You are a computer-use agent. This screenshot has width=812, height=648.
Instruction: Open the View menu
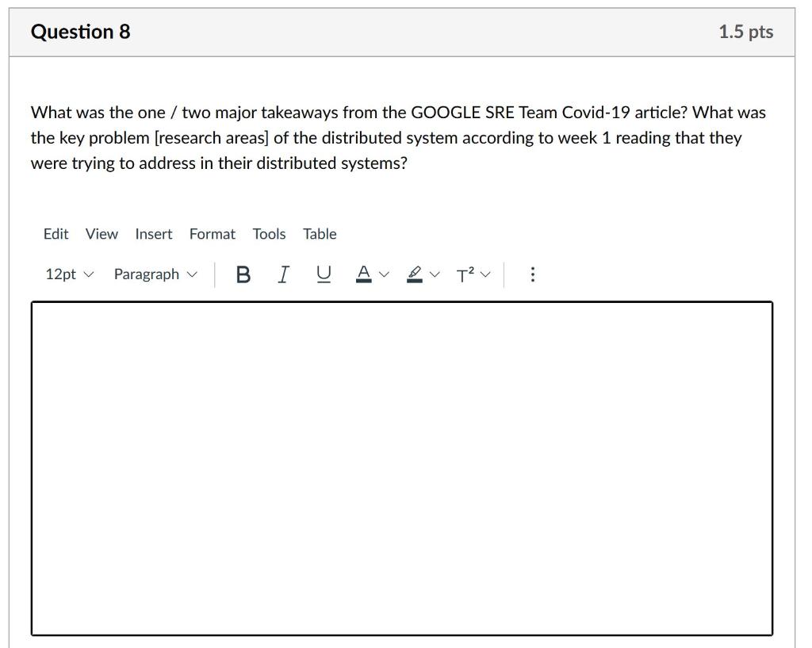101,234
